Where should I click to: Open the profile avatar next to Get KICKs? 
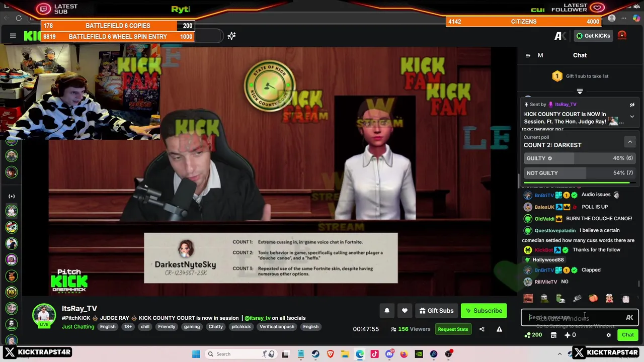tap(622, 36)
